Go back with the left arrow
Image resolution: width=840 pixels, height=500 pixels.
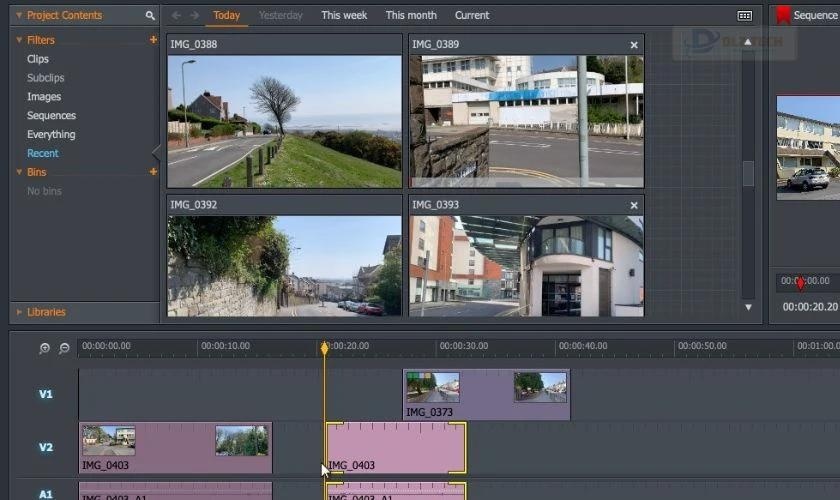pyautogui.click(x=176, y=16)
